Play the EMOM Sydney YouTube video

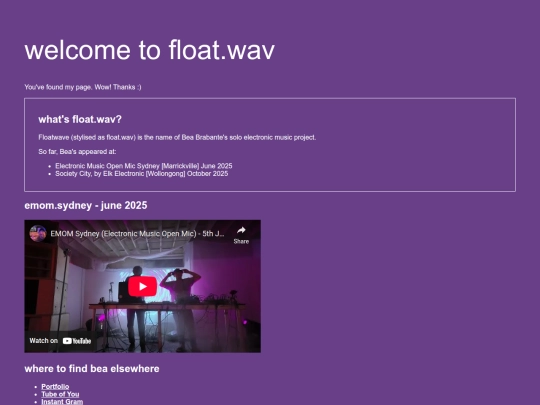tap(142, 286)
